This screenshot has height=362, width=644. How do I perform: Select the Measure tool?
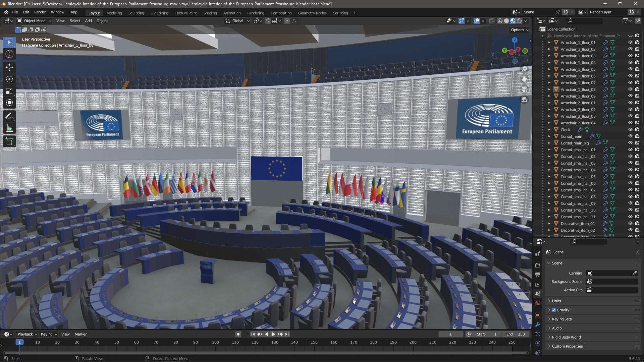9,128
